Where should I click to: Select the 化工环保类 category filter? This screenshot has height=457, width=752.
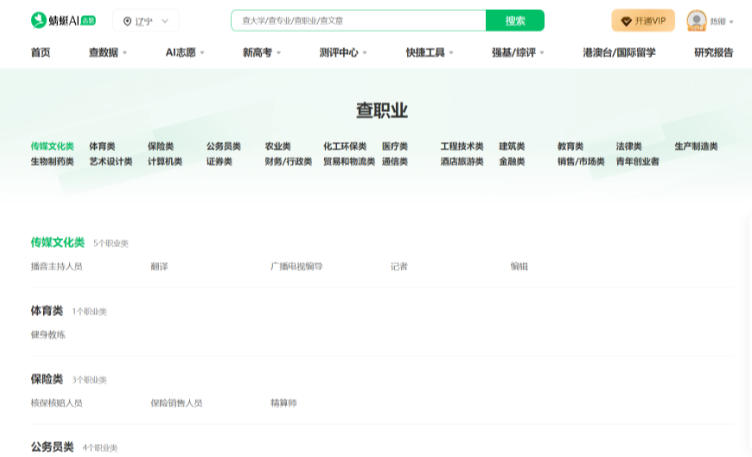(345, 146)
